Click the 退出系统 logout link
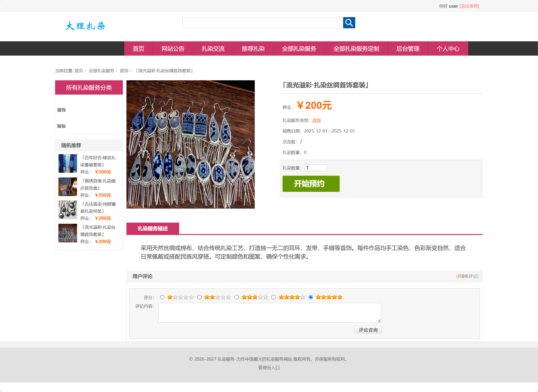 469,6
